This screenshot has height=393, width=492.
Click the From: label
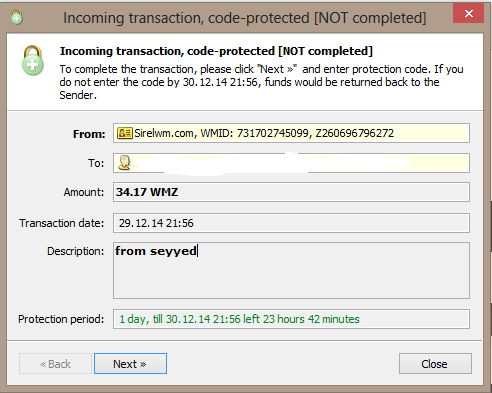(x=89, y=134)
